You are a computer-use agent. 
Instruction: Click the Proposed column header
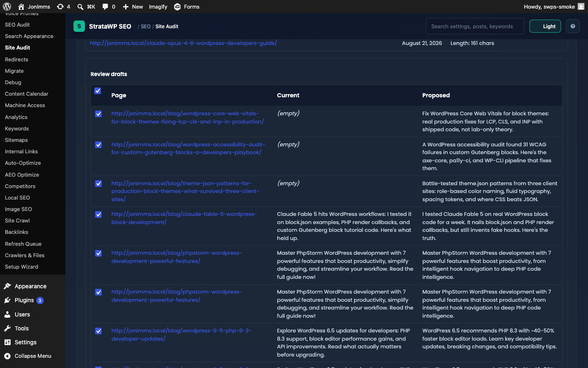[436, 95]
